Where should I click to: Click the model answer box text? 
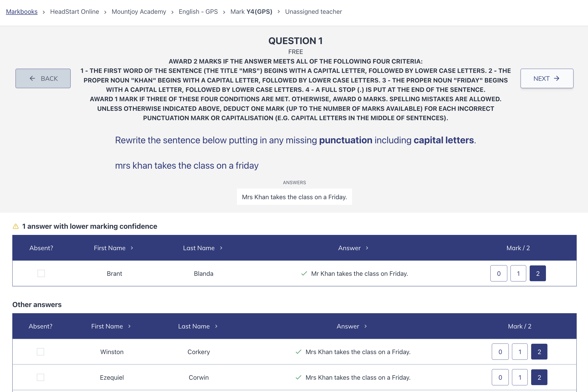294,197
